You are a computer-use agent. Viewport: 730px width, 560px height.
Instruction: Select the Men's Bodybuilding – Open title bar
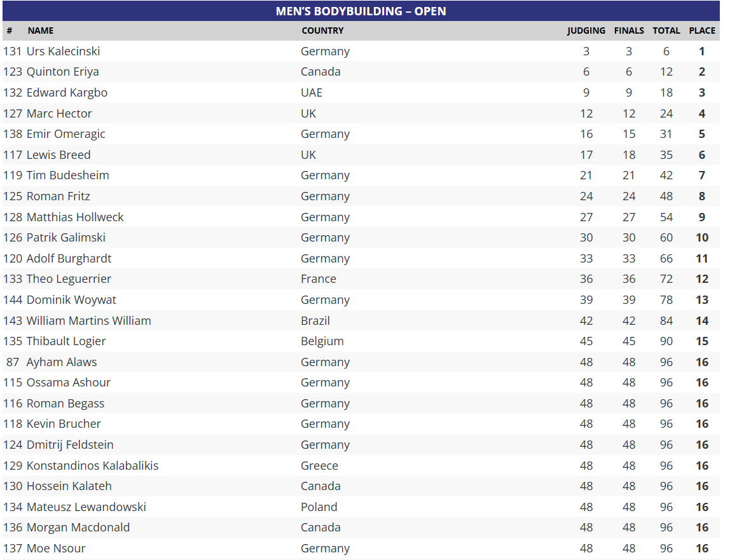(361, 11)
